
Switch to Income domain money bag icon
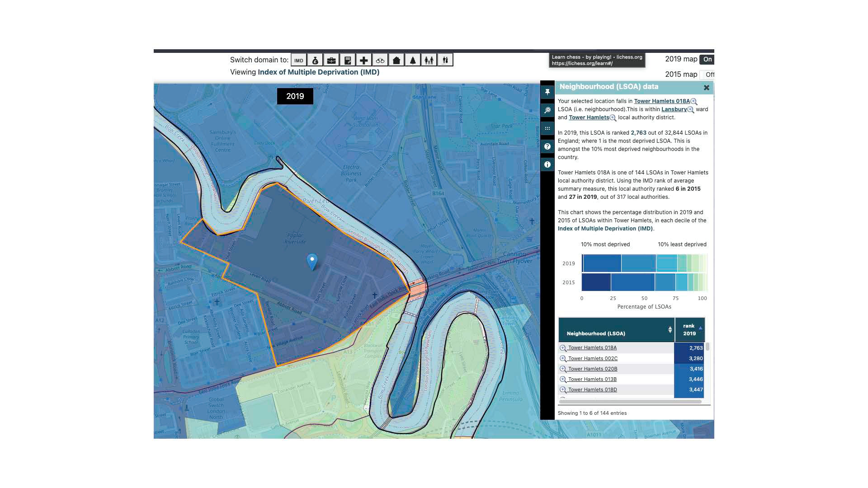315,60
